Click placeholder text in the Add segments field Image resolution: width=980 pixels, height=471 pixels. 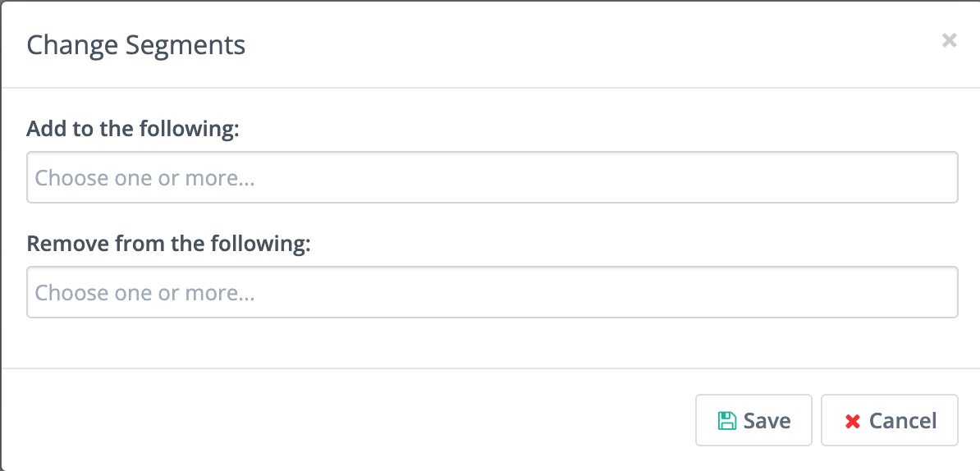coord(144,178)
